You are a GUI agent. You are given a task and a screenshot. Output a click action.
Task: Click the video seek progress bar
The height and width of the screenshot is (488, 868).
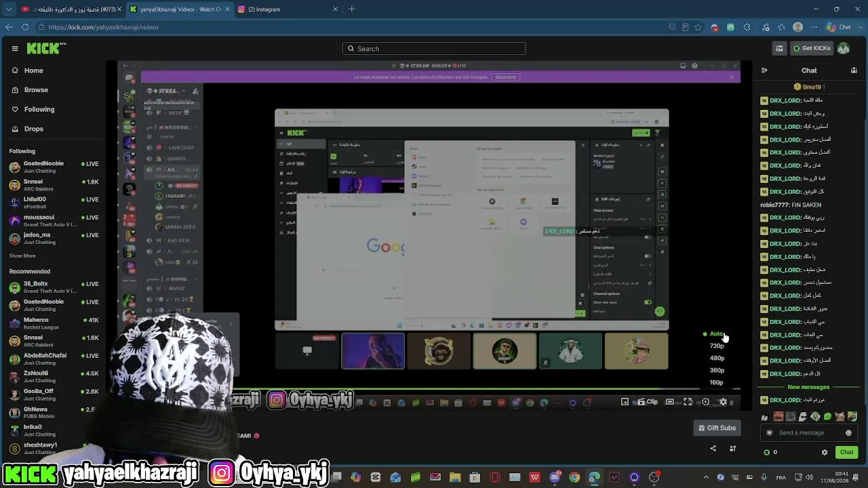tap(429, 390)
